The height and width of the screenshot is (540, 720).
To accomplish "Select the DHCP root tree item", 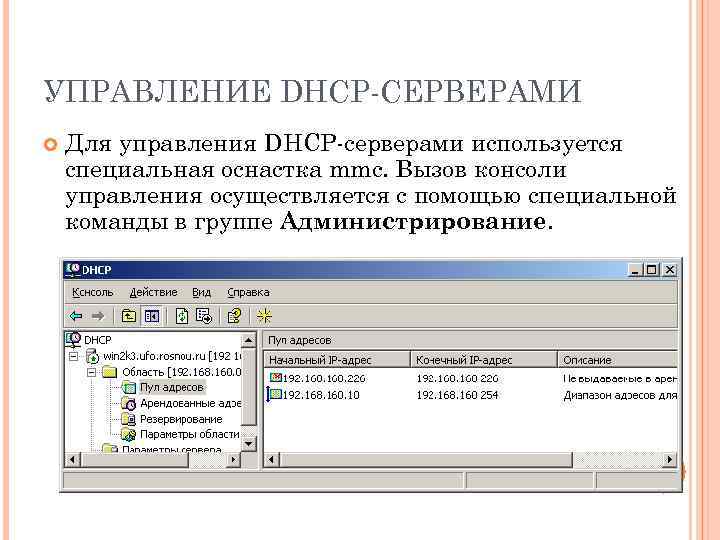I will coord(98,340).
